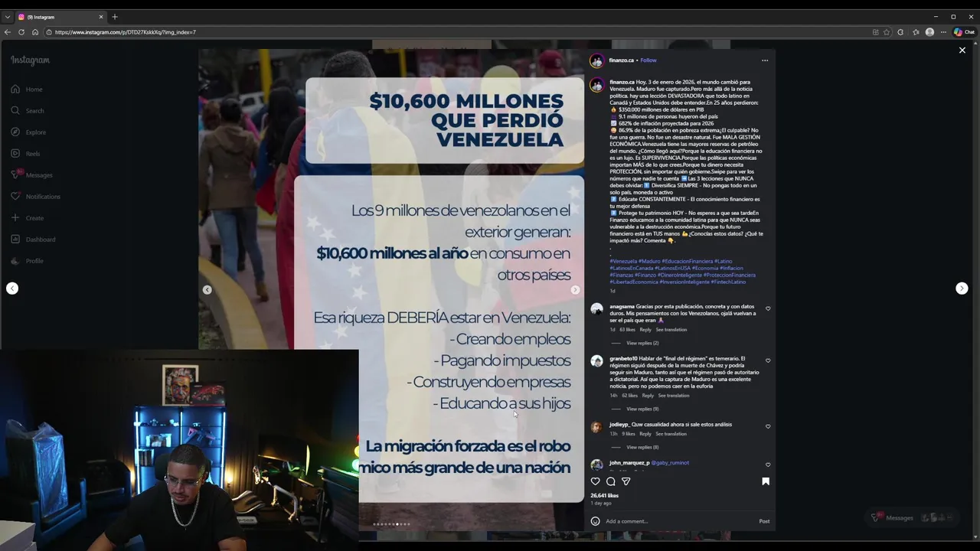Like the post with heart icon
The height and width of the screenshot is (551, 980).
tap(595, 481)
